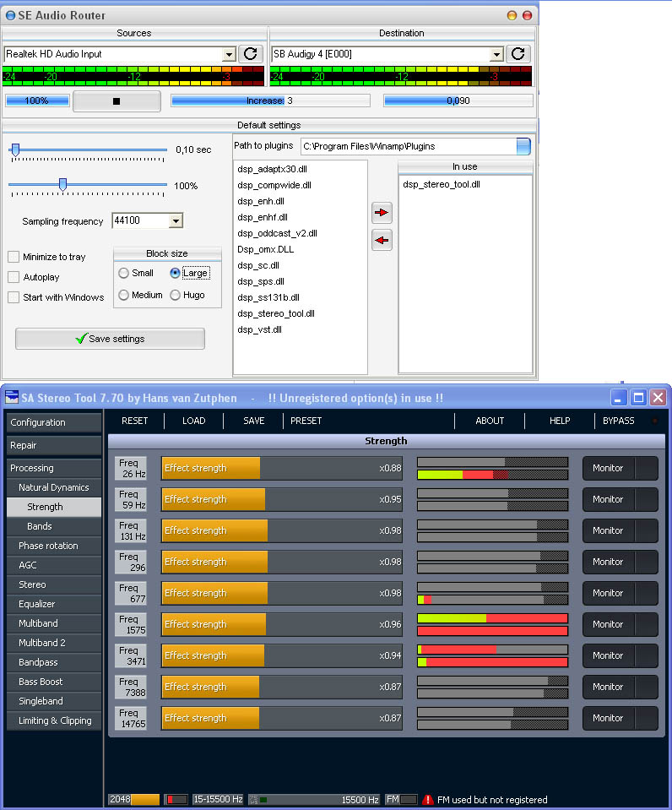Open the Natural Dynamics page
Viewport: 672px width, 810px height.
(54, 487)
